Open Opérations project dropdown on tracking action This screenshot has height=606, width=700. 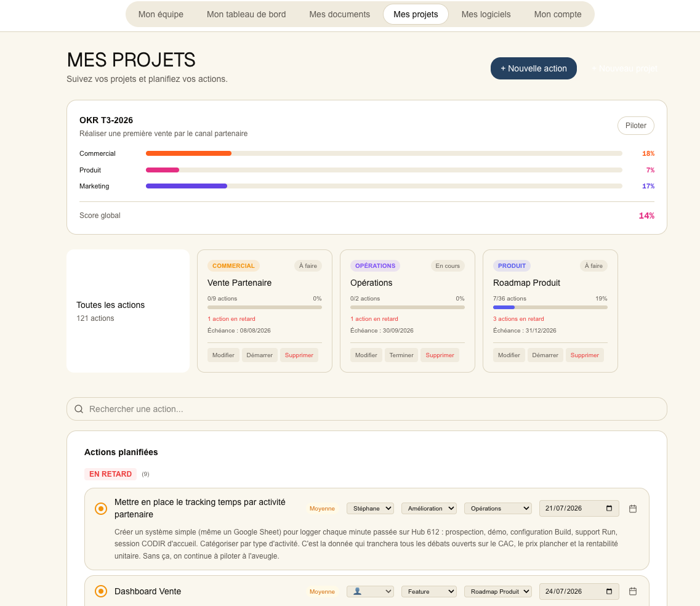(498, 508)
